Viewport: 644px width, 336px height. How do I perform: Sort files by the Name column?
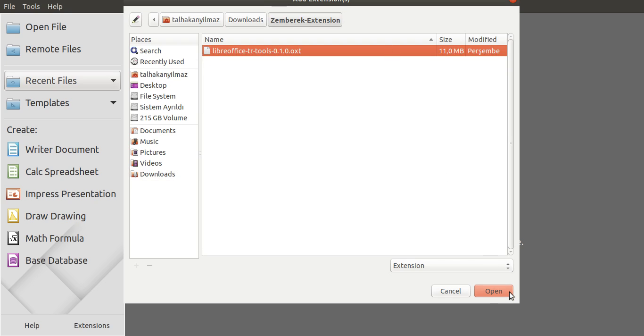319,39
